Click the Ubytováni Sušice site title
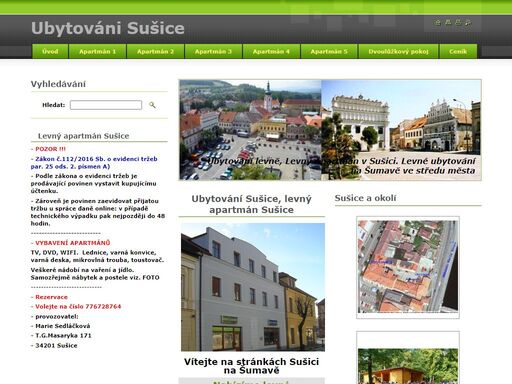Image resolution: width=512 pixels, height=384 pixels. tap(108, 28)
